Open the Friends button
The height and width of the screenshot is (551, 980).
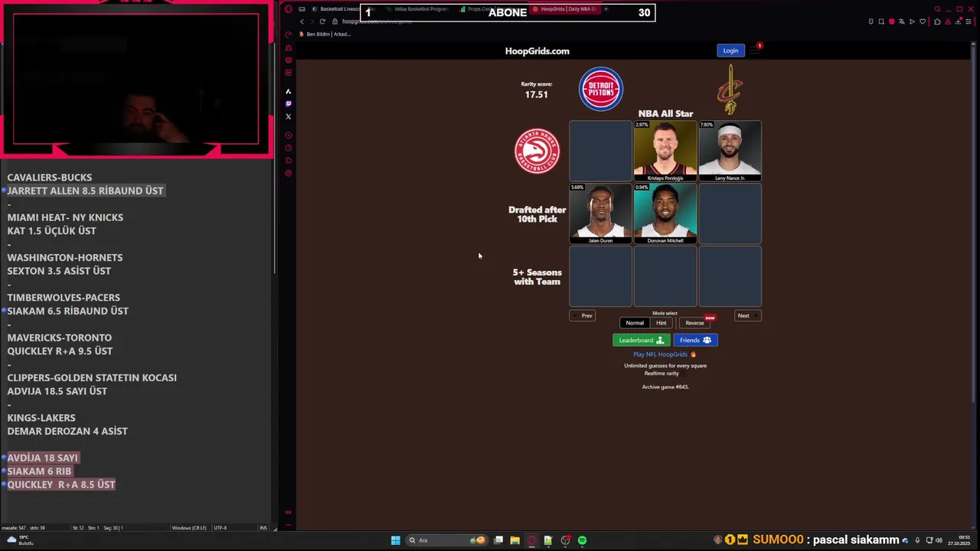pos(695,340)
